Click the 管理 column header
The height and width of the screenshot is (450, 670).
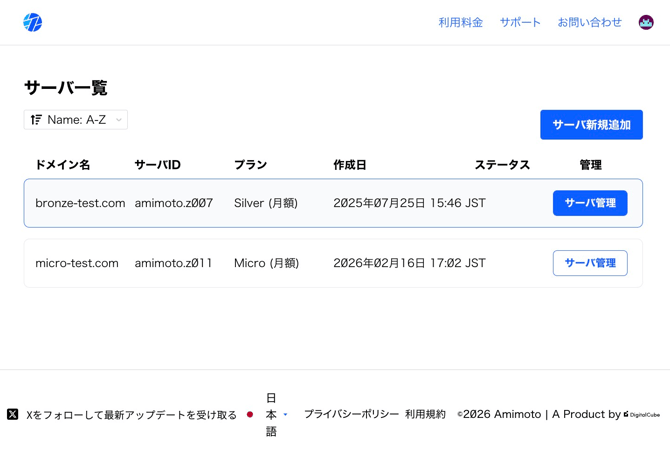(591, 165)
